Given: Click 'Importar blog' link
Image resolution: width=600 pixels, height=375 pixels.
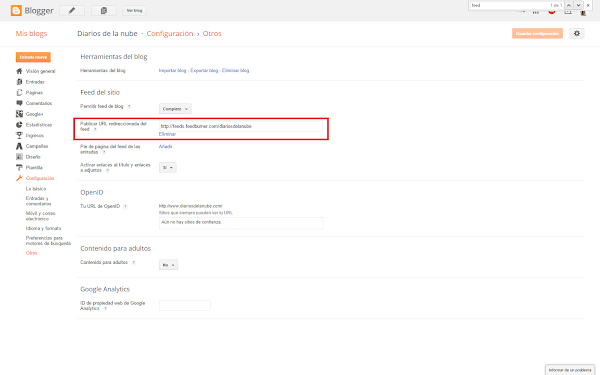Looking at the screenshot, I should 172,70.
